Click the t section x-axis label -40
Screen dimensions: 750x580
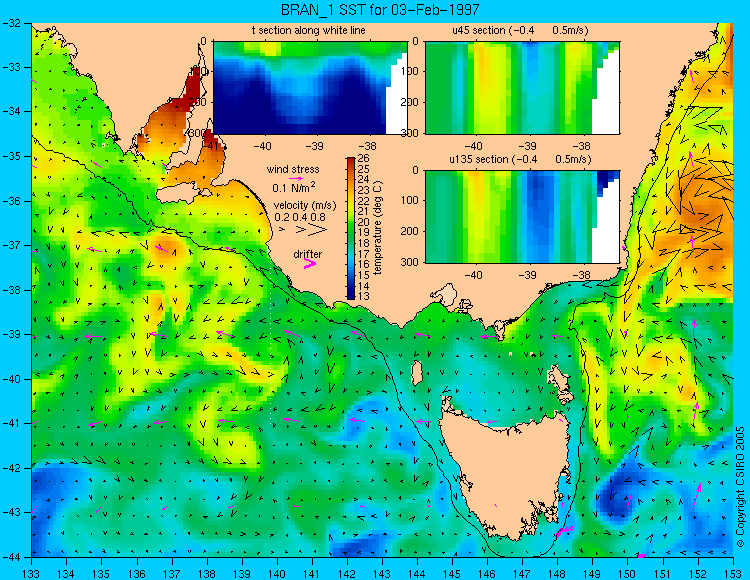click(262, 146)
